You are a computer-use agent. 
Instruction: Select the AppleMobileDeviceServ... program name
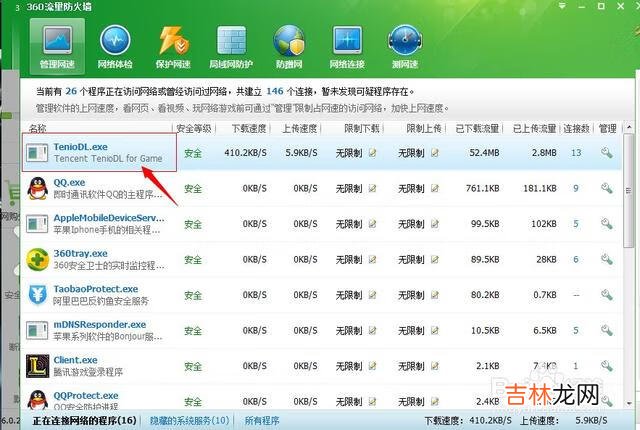[109, 218]
